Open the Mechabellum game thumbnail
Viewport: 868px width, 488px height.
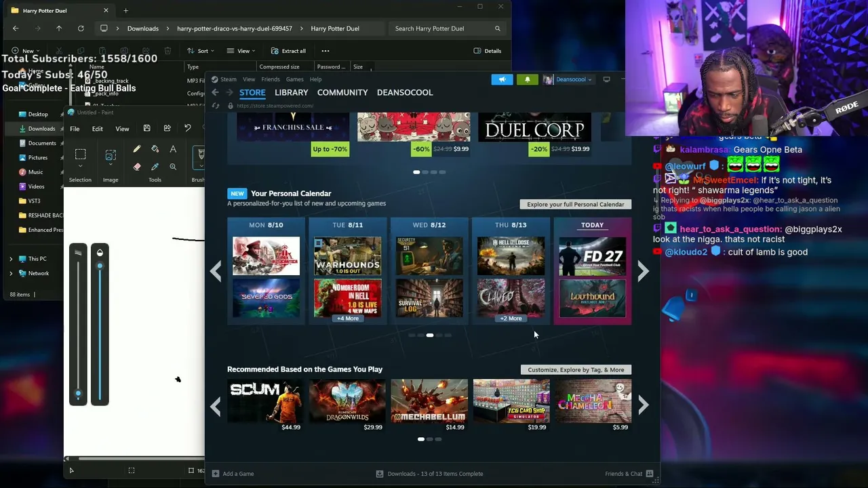(x=429, y=401)
